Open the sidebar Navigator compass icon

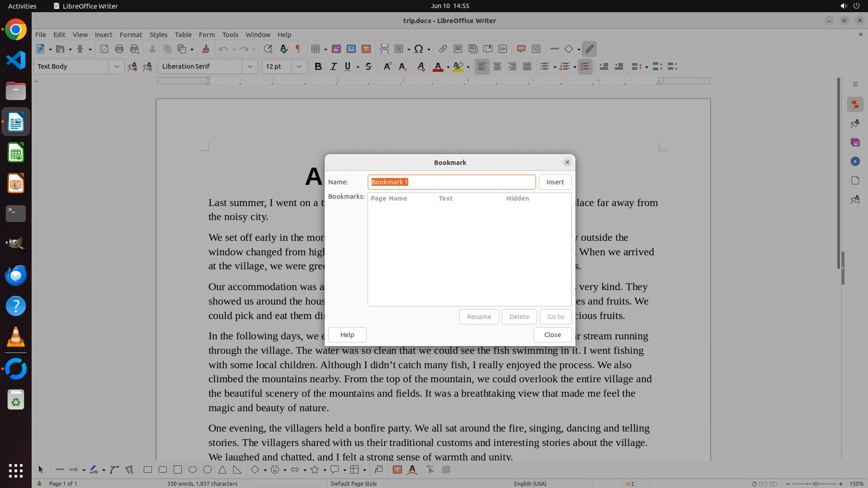coord(855,161)
